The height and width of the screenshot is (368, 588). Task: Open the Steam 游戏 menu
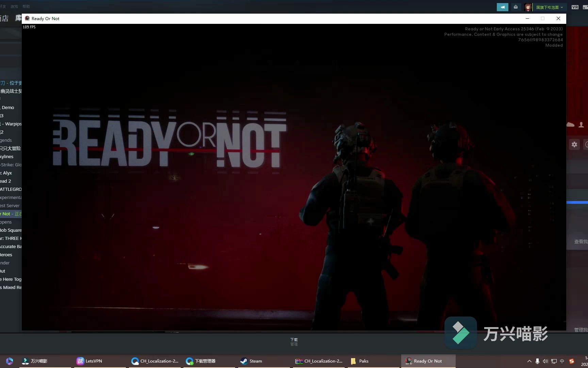pyautogui.click(x=14, y=6)
